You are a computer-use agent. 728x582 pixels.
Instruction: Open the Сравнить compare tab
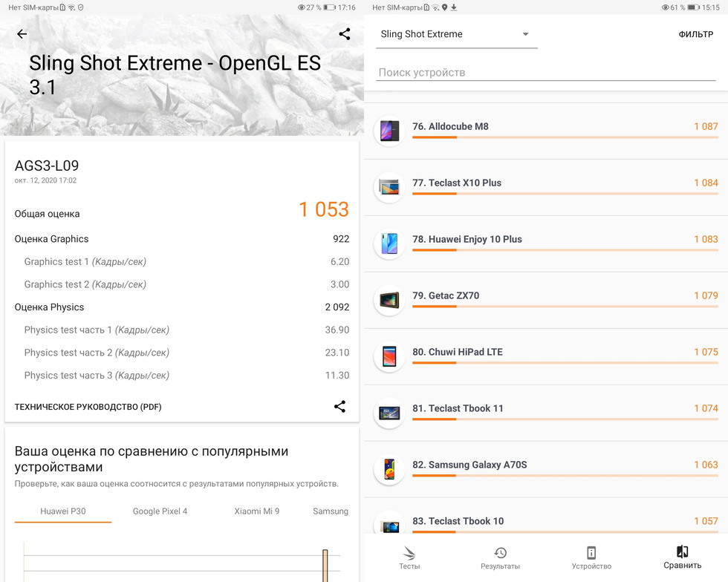[682, 558]
